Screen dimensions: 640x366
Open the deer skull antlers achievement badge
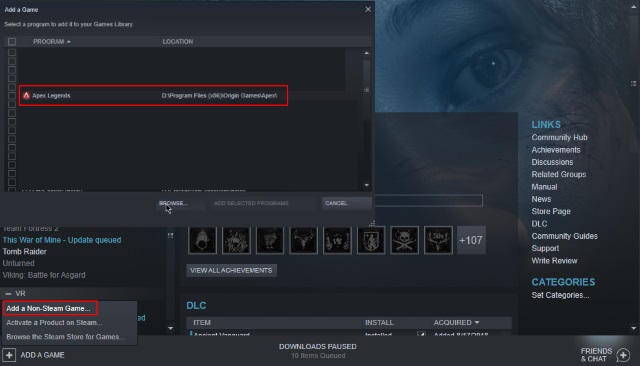(x=303, y=240)
